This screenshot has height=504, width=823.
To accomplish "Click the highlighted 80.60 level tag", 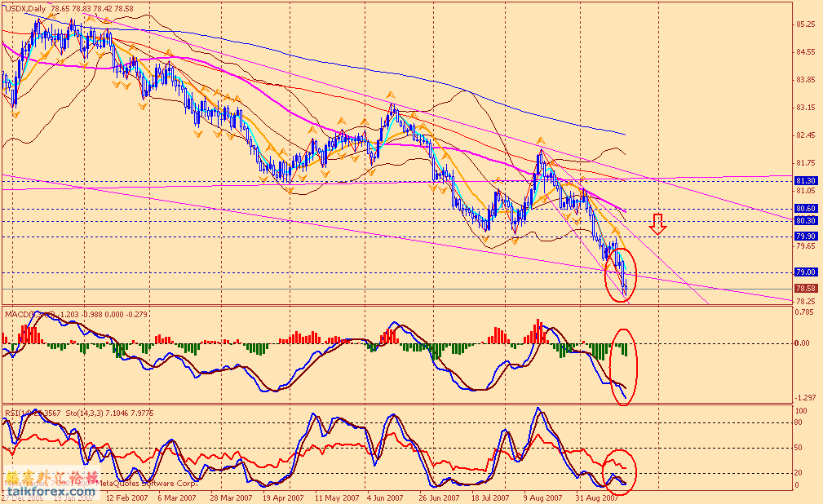I will tap(806, 209).
